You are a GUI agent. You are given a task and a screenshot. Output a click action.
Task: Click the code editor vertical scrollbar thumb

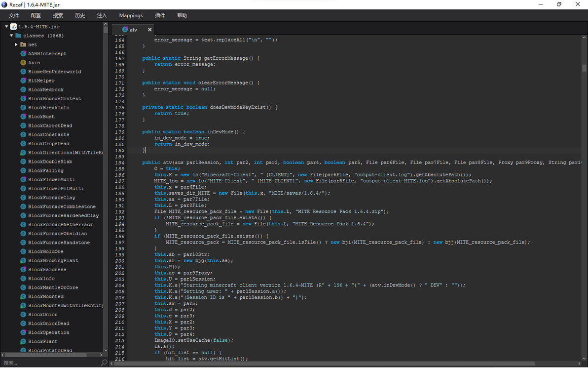584,68
